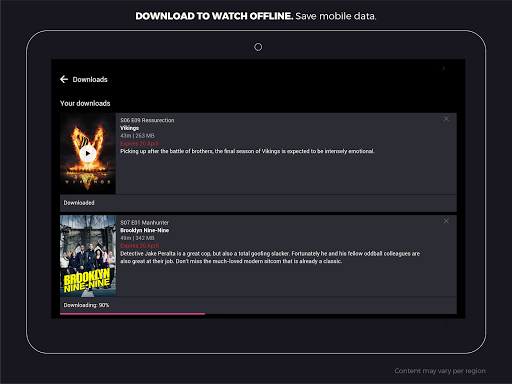512x384 pixels.
Task: Click the Expires 20 April notice
Action: point(139,144)
